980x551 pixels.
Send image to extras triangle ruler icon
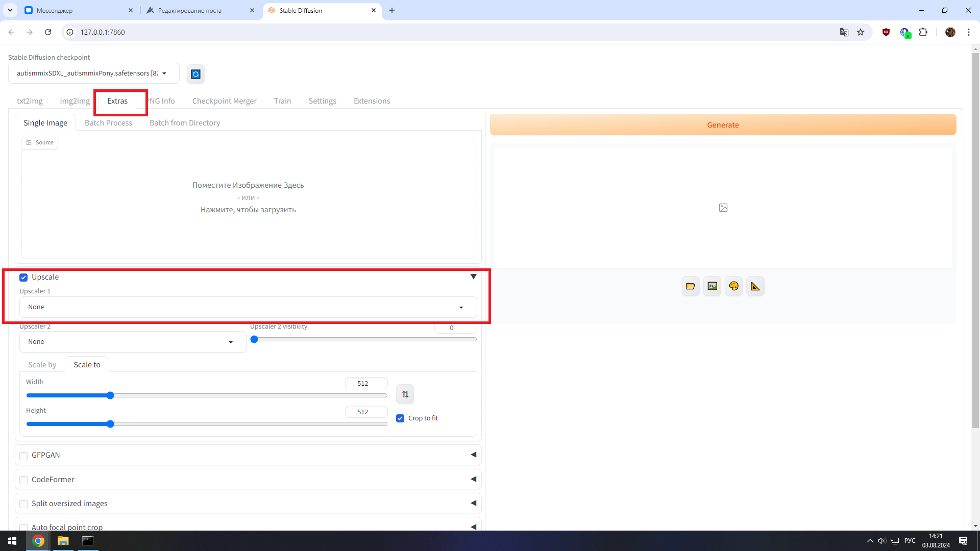[755, 286]
